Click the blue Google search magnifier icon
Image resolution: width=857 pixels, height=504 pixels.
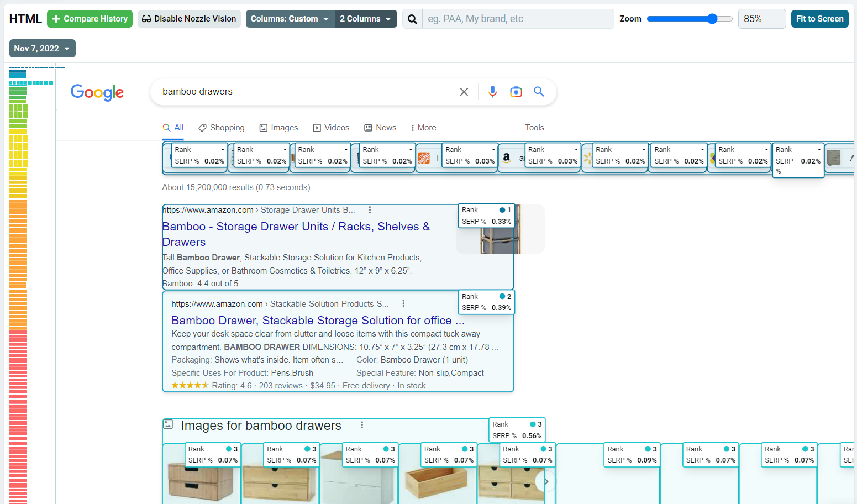(539, 92)
